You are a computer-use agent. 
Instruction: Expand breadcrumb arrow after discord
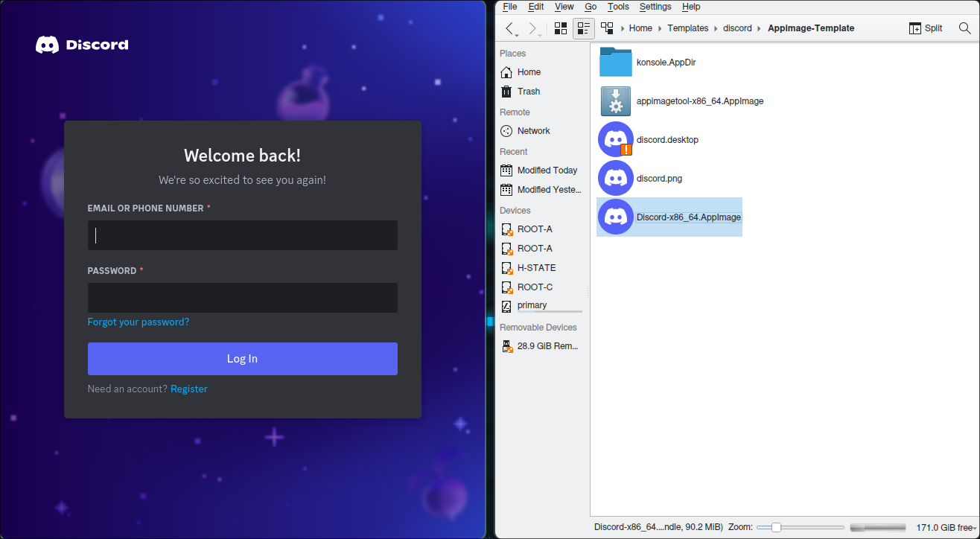(760, 28)
